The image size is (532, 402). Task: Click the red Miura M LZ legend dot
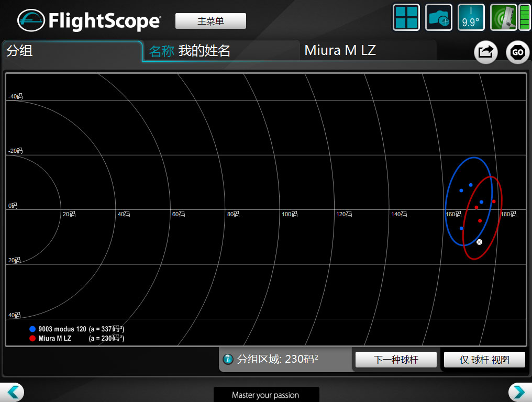tap(32, 338)
